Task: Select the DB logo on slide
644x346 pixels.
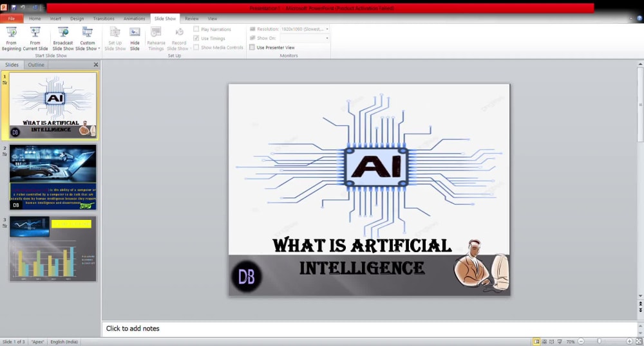Action: pos(247,277)
